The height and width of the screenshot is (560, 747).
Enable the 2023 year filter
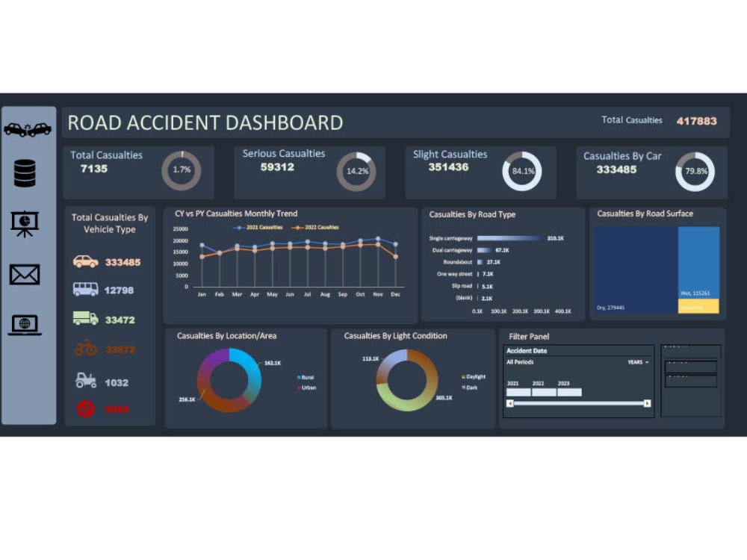[x=568, y=391]
